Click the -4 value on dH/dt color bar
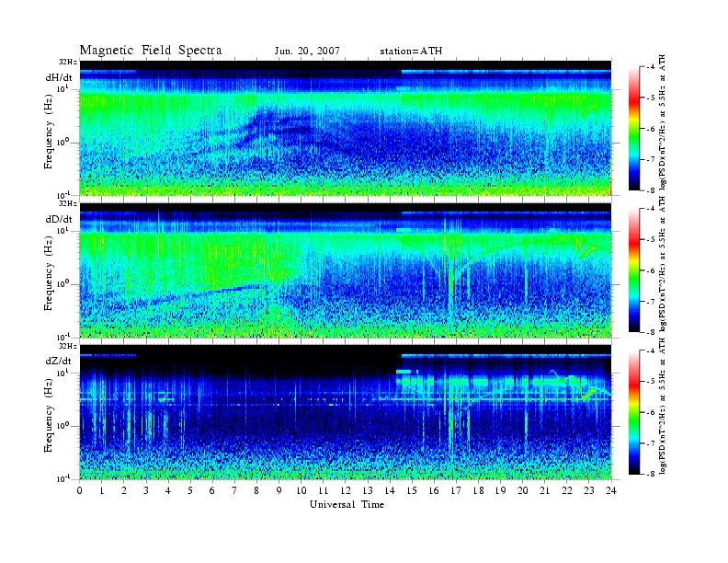The height and width of the screenshot is (563, 728). pyautogui.click(x=651, y=67)
